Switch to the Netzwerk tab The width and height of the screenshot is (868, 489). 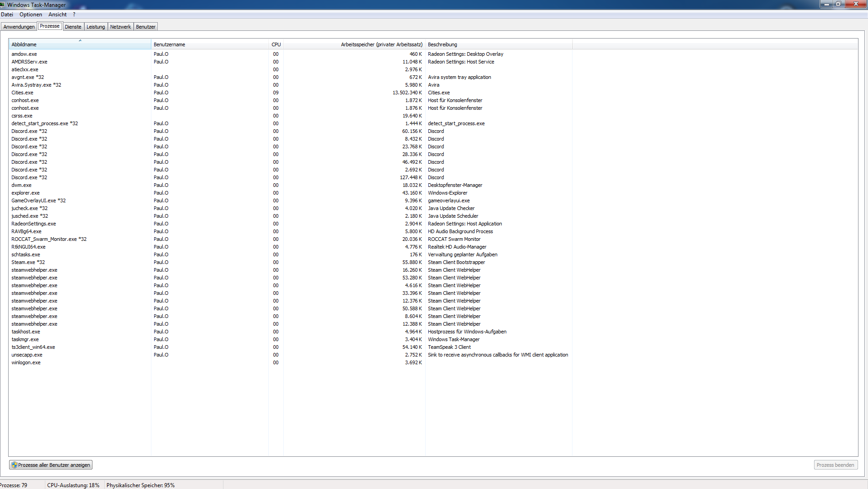[121, 27]
